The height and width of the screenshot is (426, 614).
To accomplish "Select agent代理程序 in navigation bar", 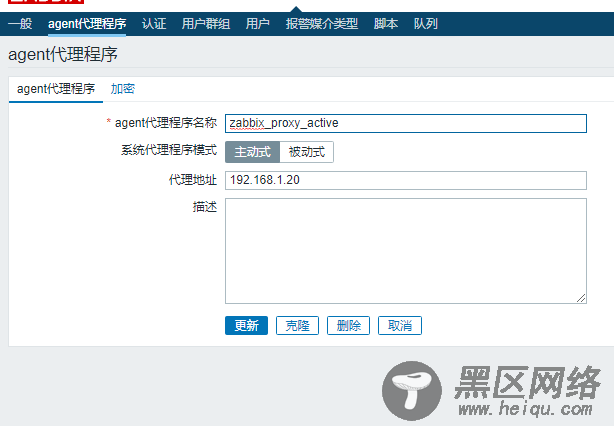I will pyautogui.click(x=87, y=24).
